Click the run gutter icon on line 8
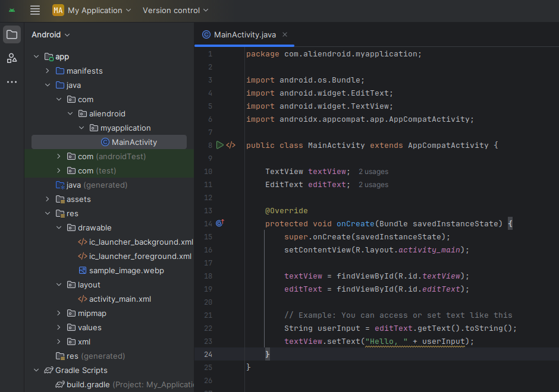Image resolution: width=559 pixels, height=392 pixels. tap(220, 145)
